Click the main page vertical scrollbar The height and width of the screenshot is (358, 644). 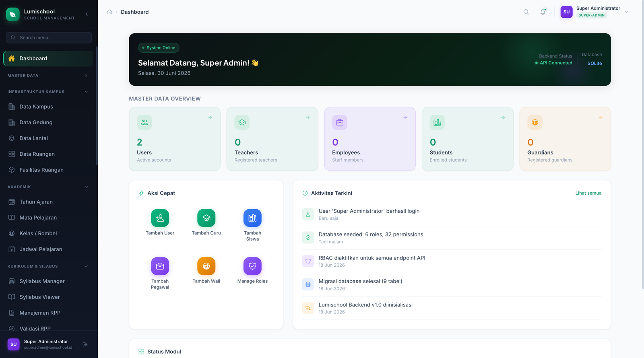pos(642,145)
